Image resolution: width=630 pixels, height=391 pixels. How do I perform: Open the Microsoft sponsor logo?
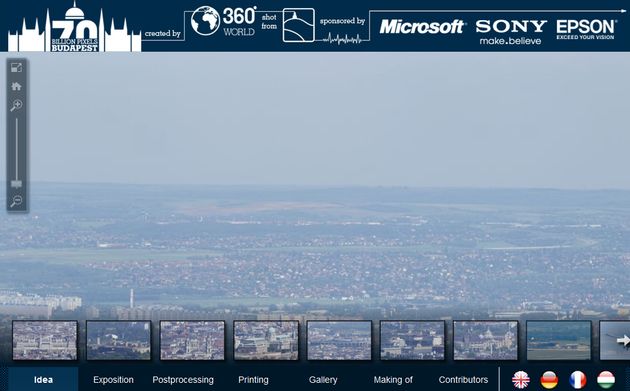click(x=422, y=27)
